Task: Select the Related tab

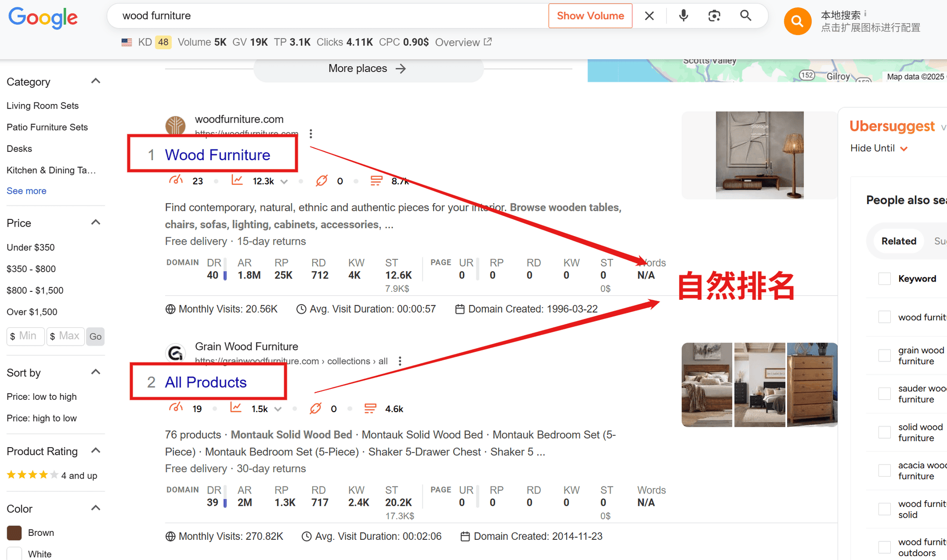Action: (898, 241)
